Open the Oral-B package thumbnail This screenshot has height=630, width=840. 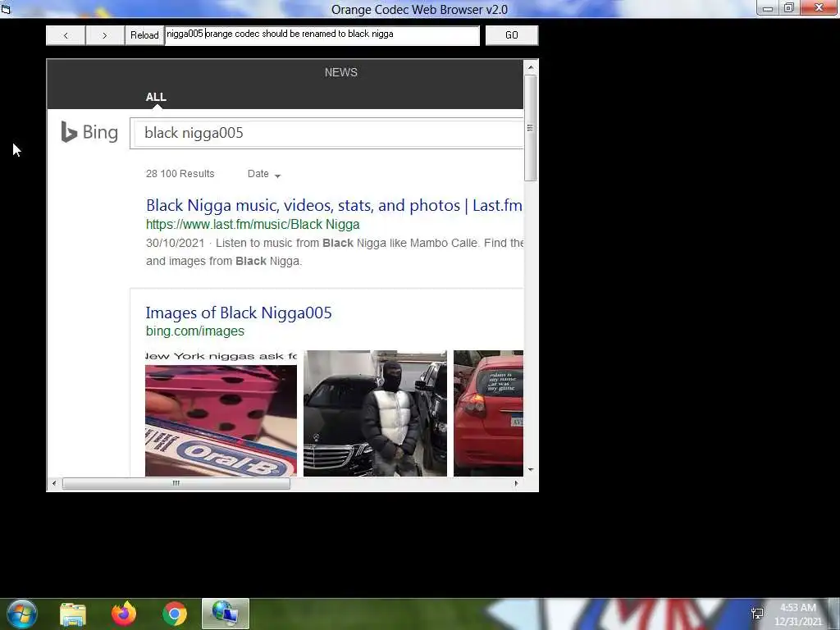point(221,413)
